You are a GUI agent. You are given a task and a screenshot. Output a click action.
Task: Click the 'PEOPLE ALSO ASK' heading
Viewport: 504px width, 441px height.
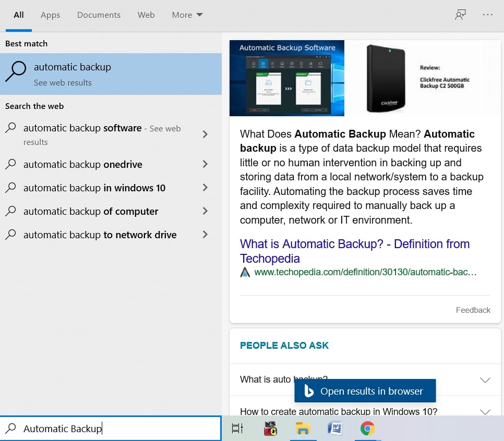pyautogui.click(x=284, y=345)
